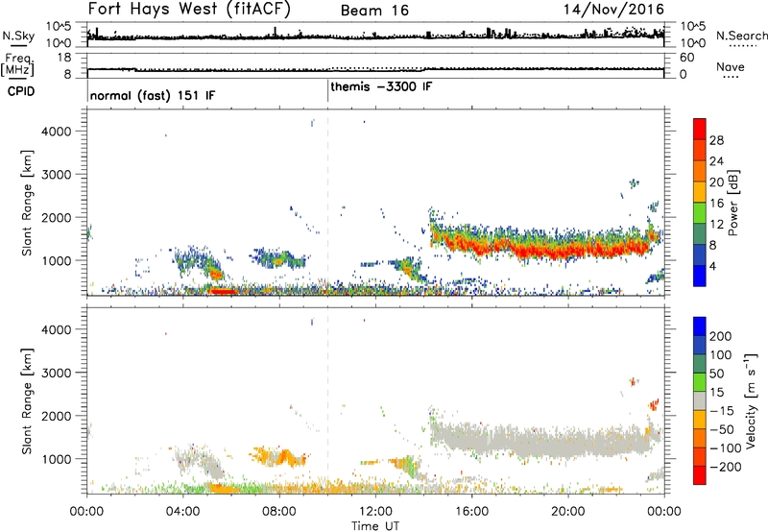This screenshot has height=532, width=768.
Task: Click 'Slant Range [km]' label of velocity panel
Action: [27, 401]
